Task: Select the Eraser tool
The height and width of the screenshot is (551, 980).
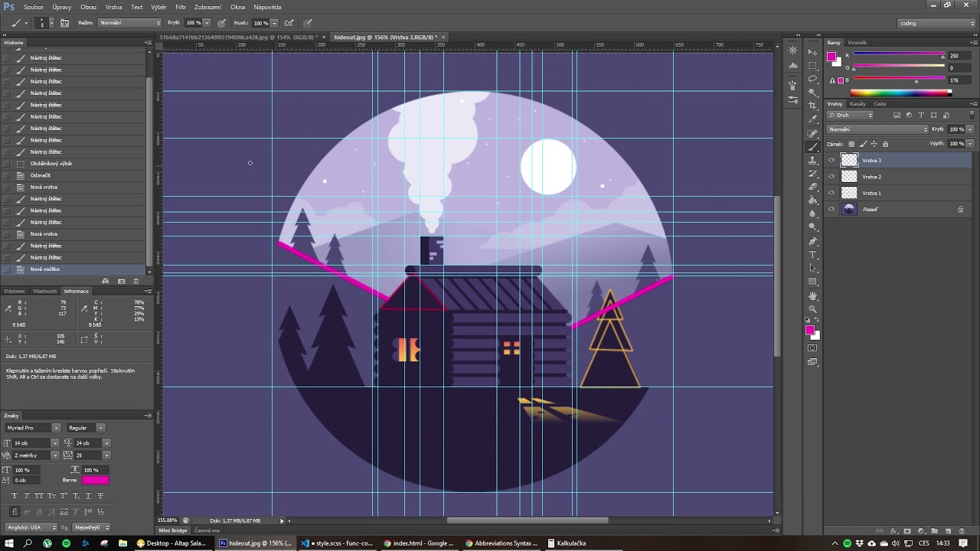Action: click(812, 186)
